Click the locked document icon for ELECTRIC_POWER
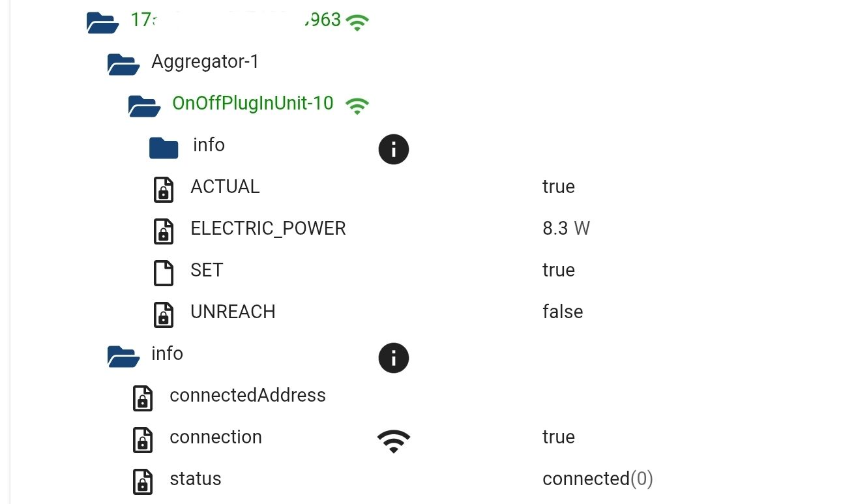 tap(163, 231)
